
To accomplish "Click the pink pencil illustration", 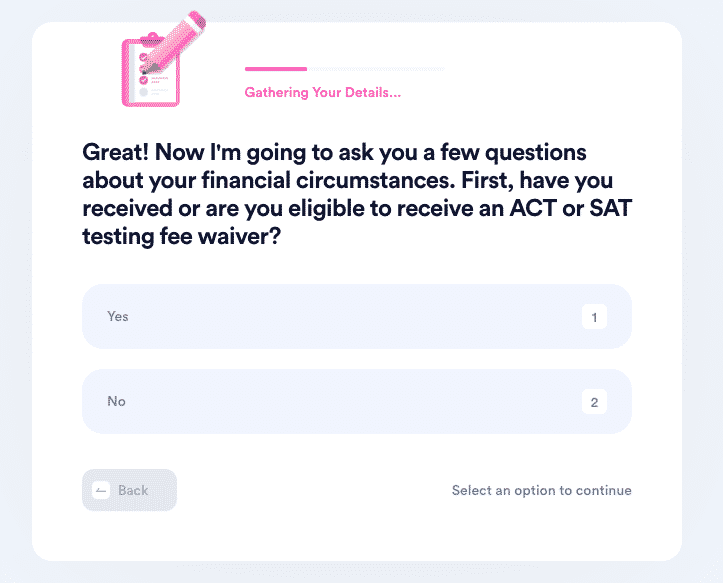I will click(x=174, y=42).
